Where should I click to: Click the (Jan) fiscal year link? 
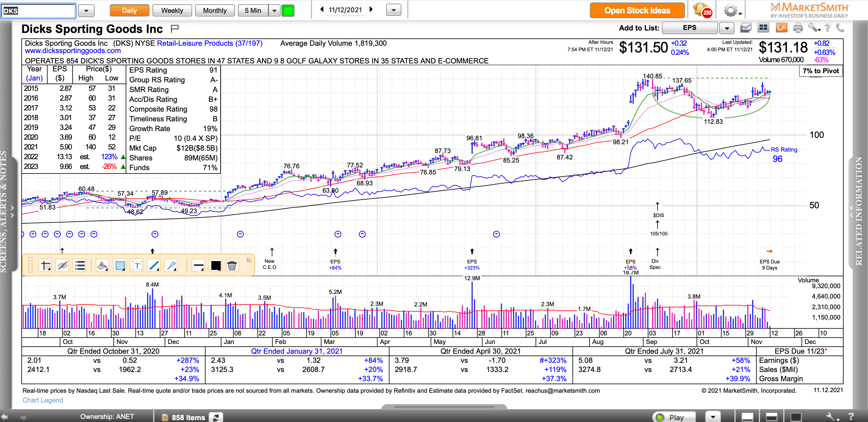pos(34,78)
